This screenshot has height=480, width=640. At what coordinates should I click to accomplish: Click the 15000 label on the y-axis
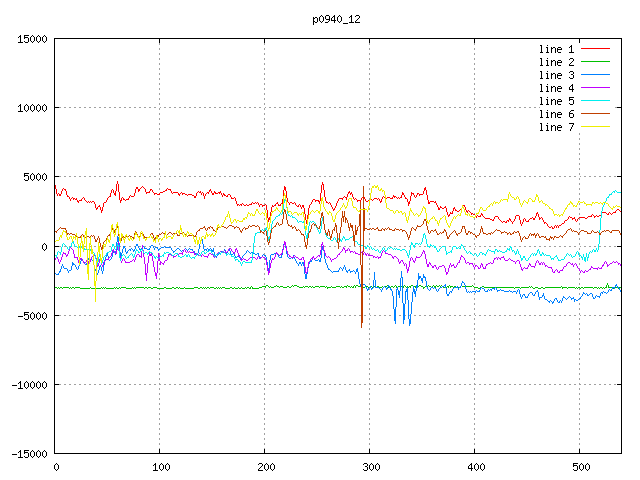32,39
